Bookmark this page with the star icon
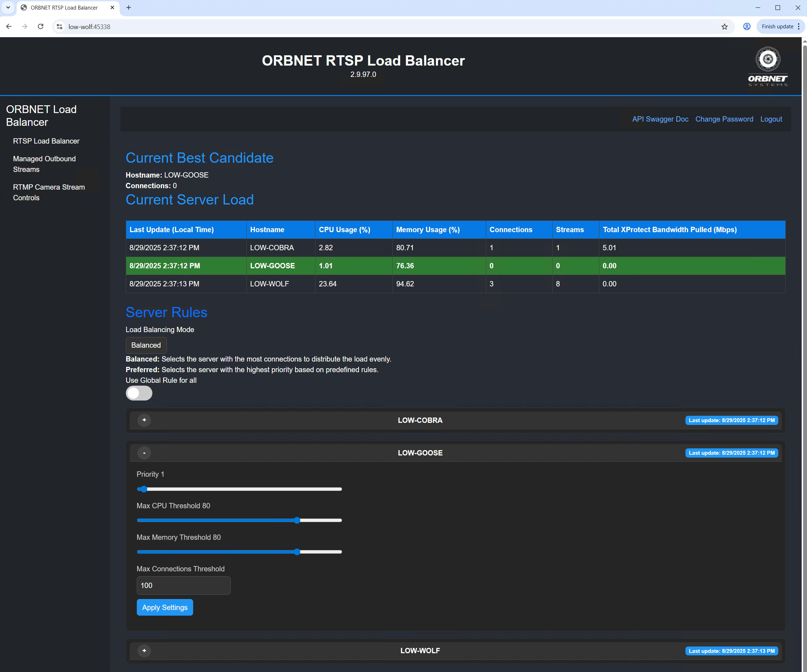The image size is (807, 672). [724, 27]
